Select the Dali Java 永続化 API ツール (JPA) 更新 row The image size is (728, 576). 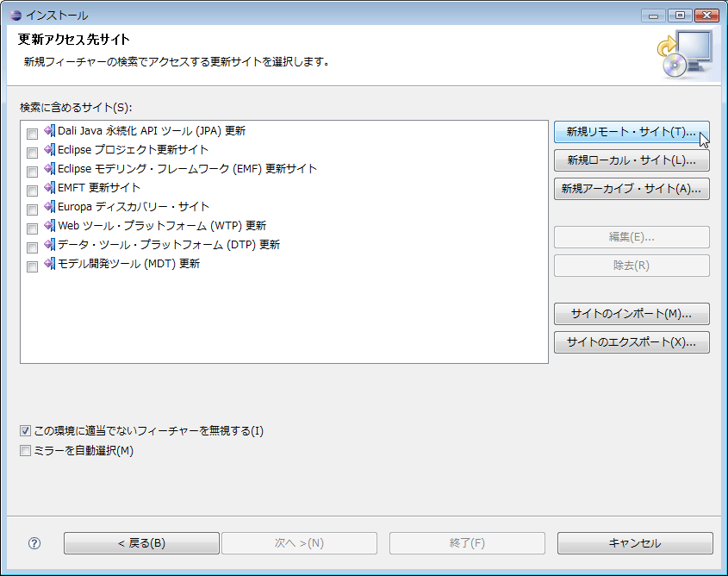pyautogui.click(x=152, y=131)
